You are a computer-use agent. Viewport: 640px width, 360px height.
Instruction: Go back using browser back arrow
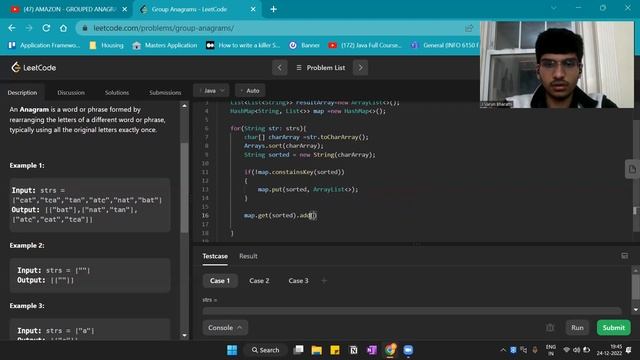(12, 28)
